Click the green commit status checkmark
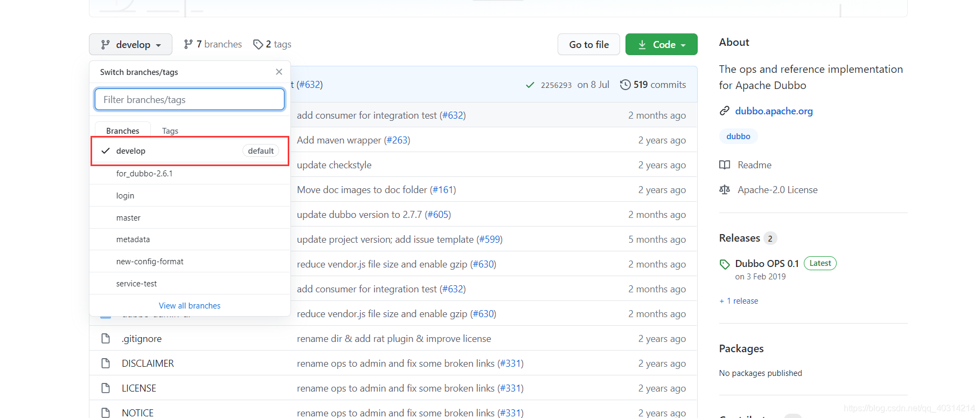The width and height of the screenshot is (980, 418). click(530, 85)
